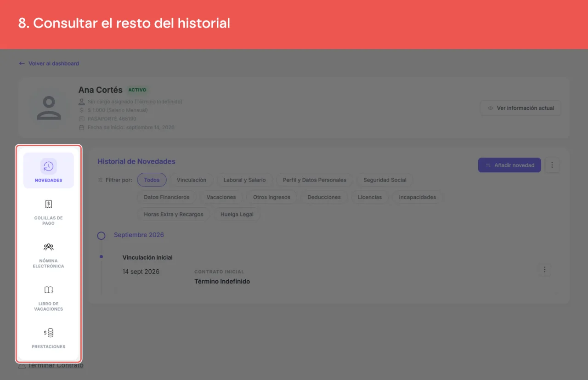Click Terminar Contrato link
Image resolution: width=588 pixels, height=380 pixels.
point(56,365)
